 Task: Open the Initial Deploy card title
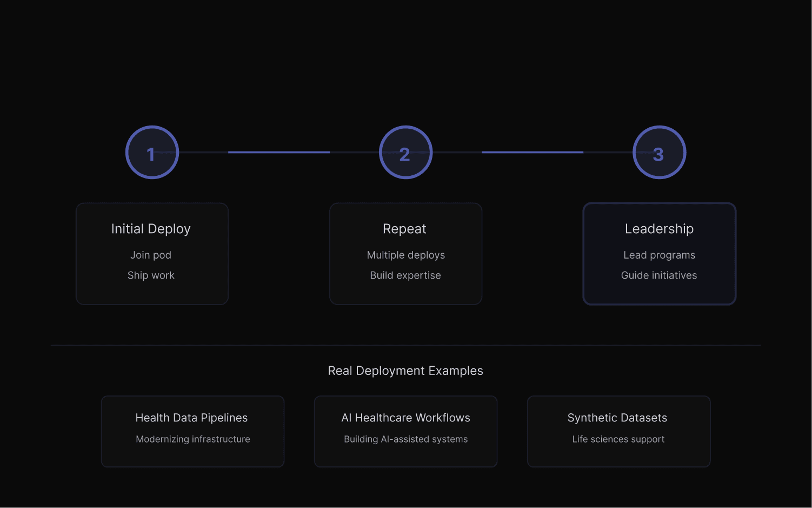click(x=151, y=229)
